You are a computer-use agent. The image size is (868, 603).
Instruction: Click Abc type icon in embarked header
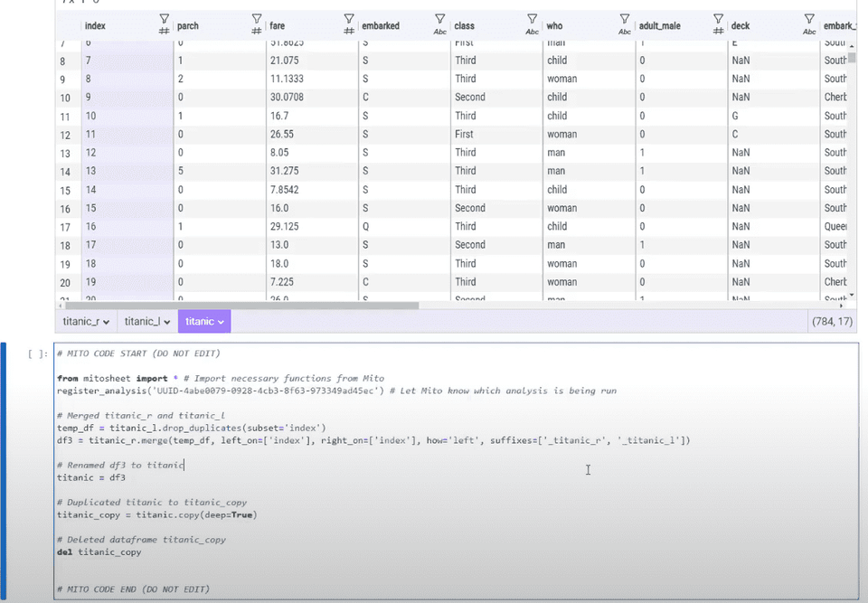coord(440,32)
